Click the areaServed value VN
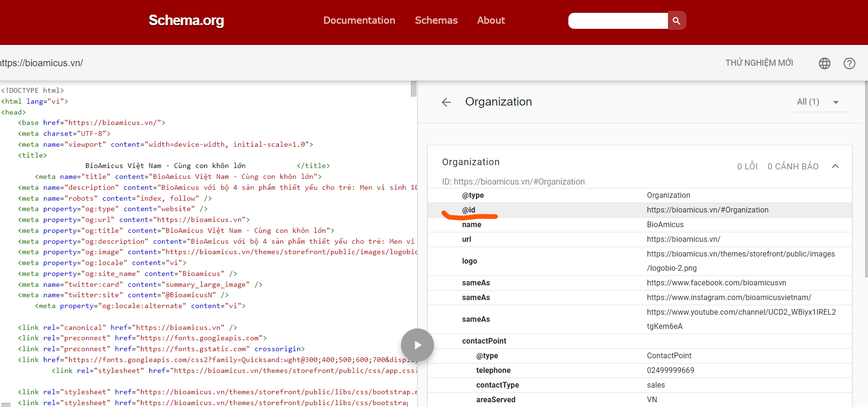Screen dimensions: 868x407 (x=652, y=400)
